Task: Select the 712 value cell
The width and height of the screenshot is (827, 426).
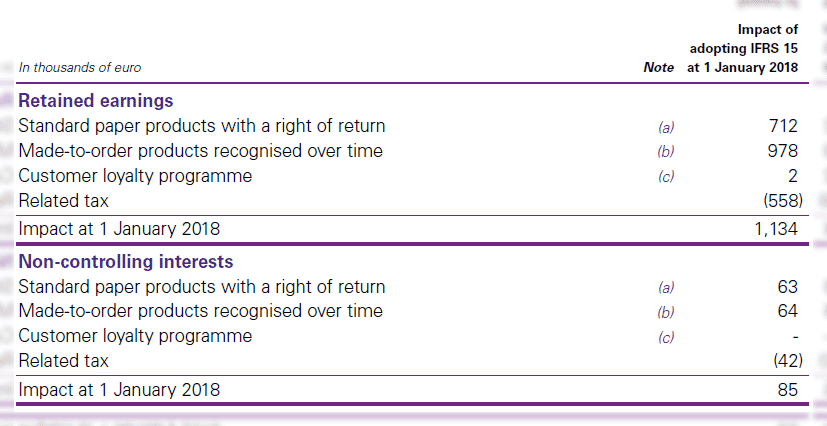Action: point(784,126)
